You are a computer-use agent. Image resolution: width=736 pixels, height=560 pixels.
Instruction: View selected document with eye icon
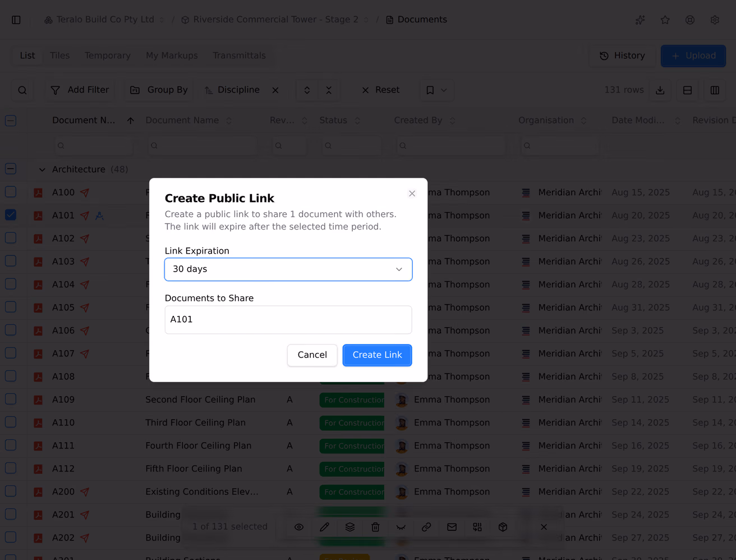coord(299,527)
